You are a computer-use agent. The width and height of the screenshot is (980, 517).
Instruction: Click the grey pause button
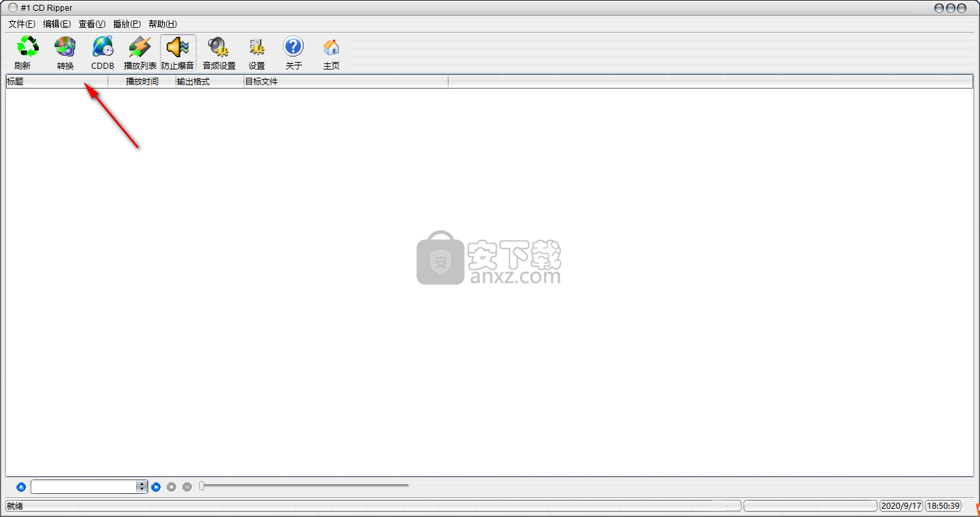click(187, 487)
